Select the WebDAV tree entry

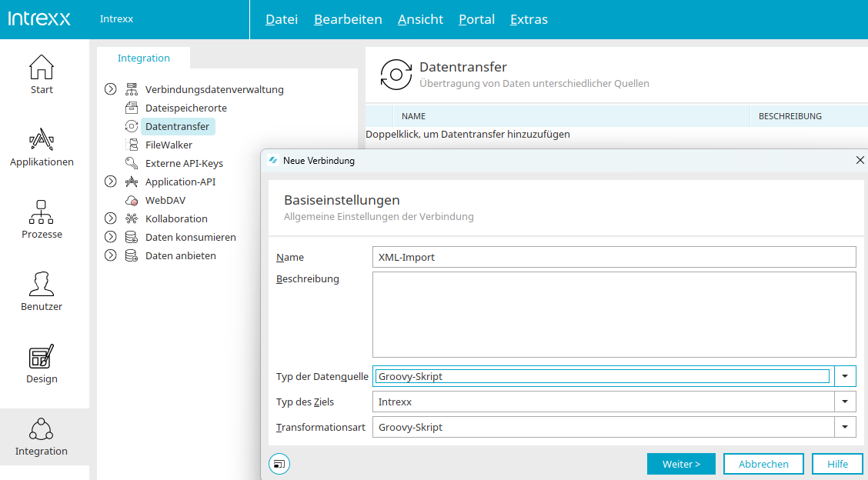point(165,200)
